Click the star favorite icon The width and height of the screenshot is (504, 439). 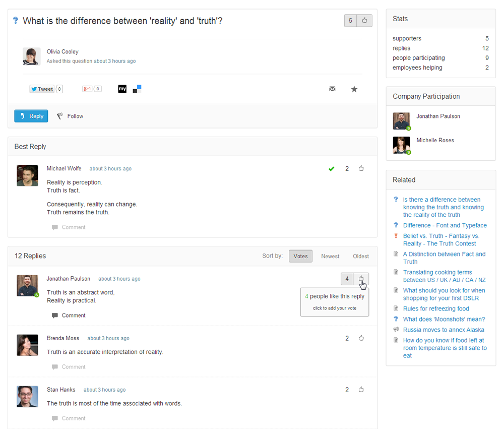(354, 89)
